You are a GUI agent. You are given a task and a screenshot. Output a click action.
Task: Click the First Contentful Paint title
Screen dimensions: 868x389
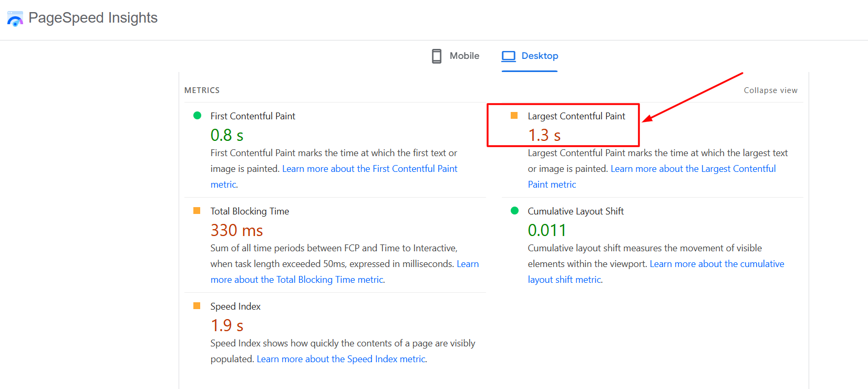[x=253, y=116]
